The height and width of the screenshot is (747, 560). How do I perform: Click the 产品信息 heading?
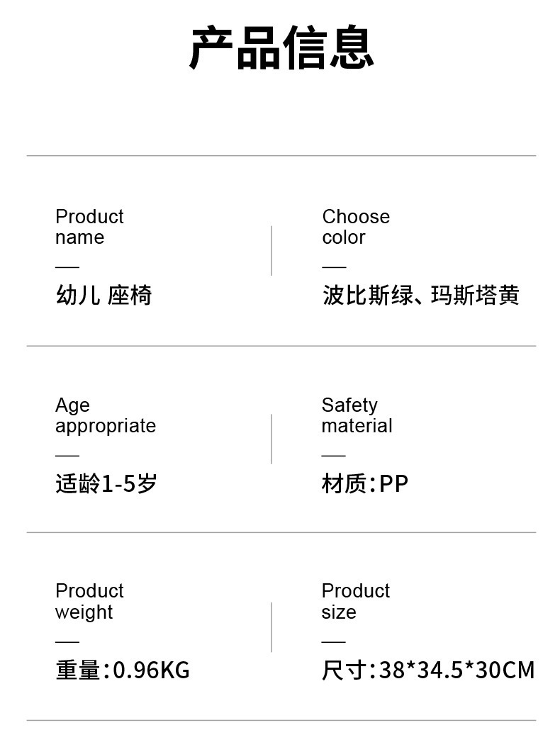[x=281, y=48]
